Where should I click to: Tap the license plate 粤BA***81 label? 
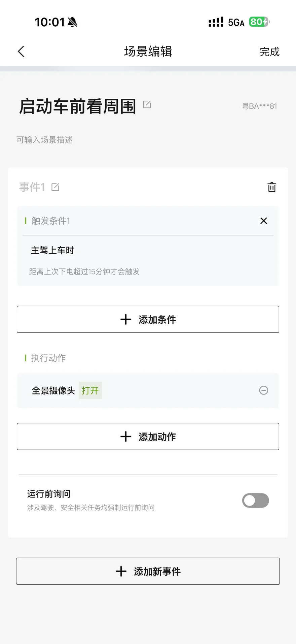point(259,106)
